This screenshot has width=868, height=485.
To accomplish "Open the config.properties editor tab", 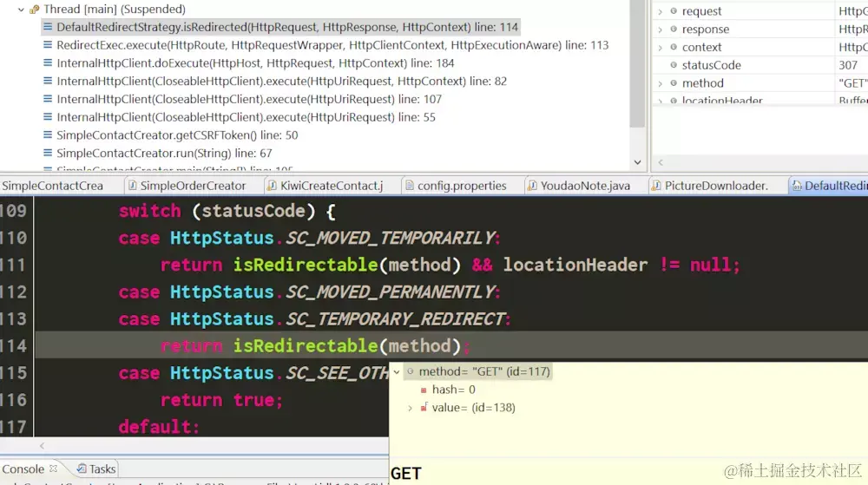I will [462, 186].
